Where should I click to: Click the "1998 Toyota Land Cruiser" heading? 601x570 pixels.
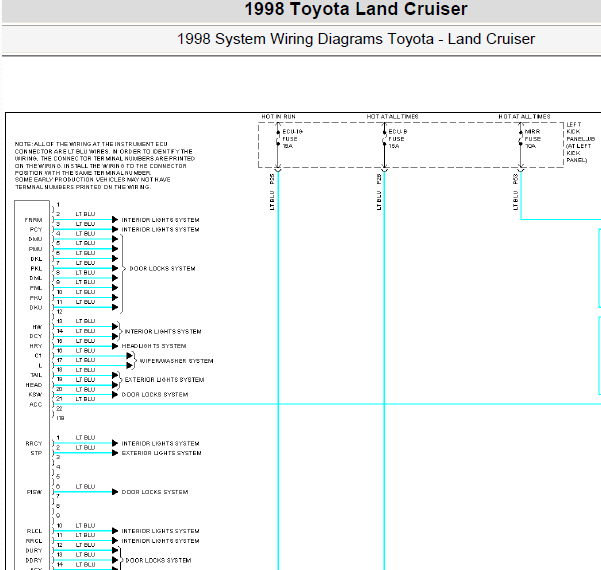coord(356,9)
